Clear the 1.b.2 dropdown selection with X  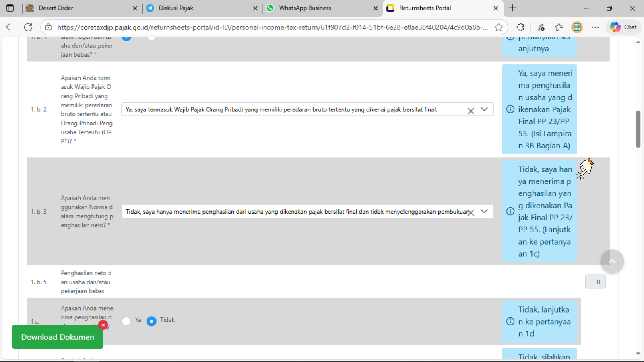pos(471,111)
